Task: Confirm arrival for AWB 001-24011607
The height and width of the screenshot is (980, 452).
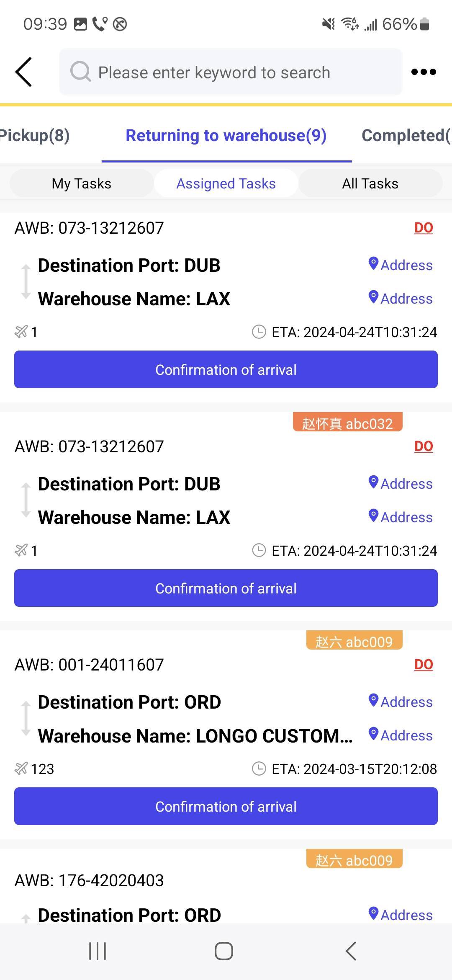Action: click(x=226, y=806)
